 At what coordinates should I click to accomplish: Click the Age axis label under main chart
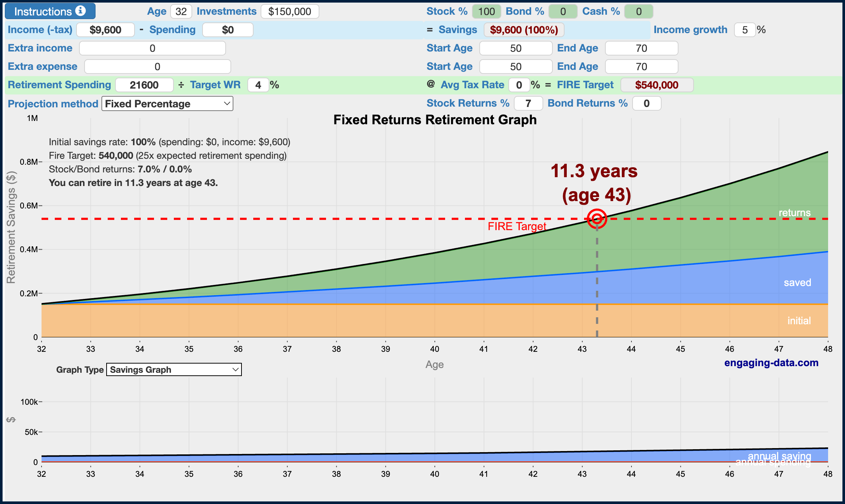pyautogui.click(x=434, y=364)
